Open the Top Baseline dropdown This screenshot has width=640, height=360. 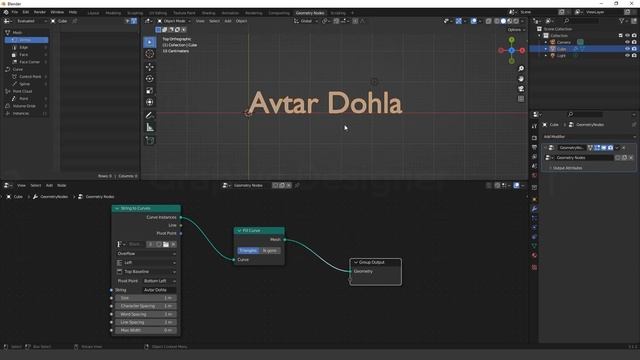click(x=146, y=271)
